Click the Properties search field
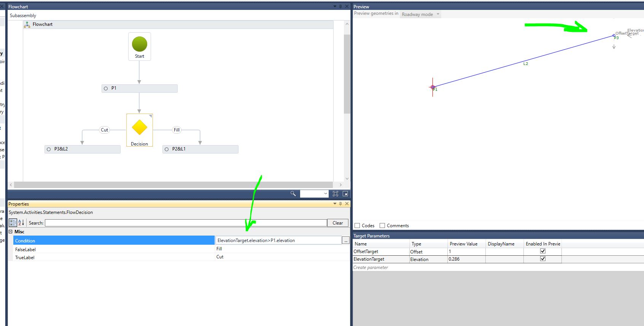 pos(186,223)
